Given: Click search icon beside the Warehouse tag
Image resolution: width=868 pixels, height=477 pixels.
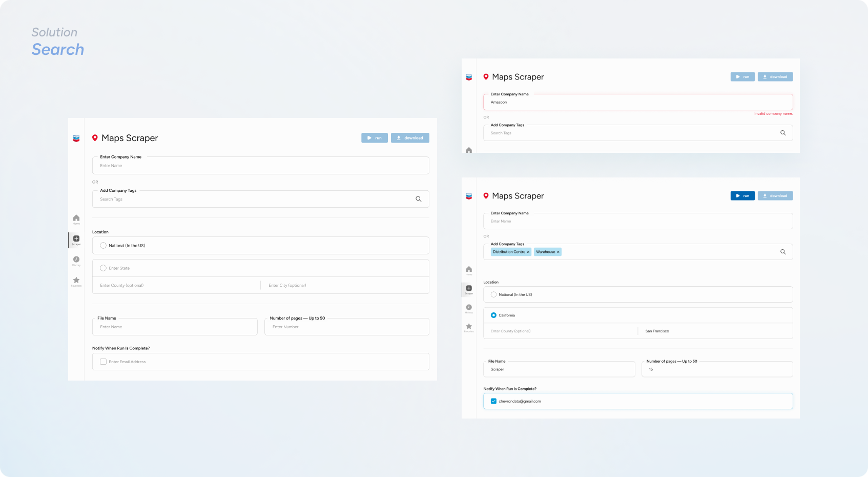Looking at the screenshot, I should point(782,252).
